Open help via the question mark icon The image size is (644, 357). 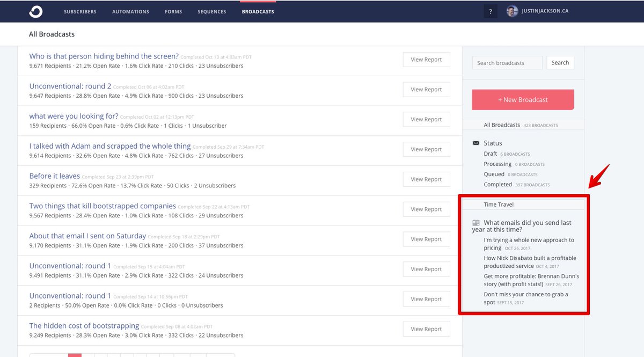490,11
